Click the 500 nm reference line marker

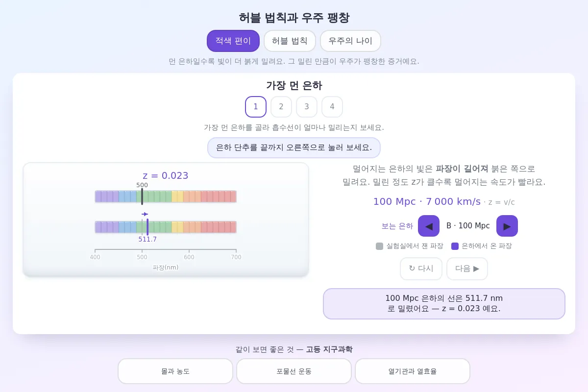(142, 196)
